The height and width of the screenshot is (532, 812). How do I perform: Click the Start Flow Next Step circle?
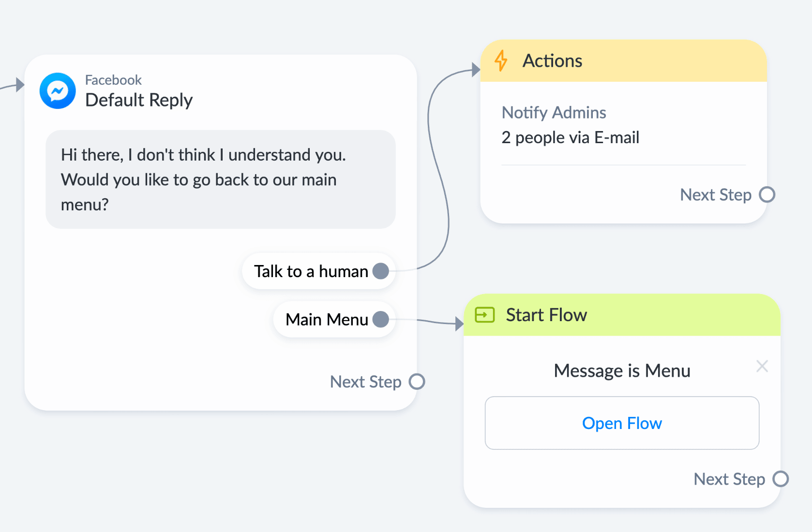[x=781, y=479]
